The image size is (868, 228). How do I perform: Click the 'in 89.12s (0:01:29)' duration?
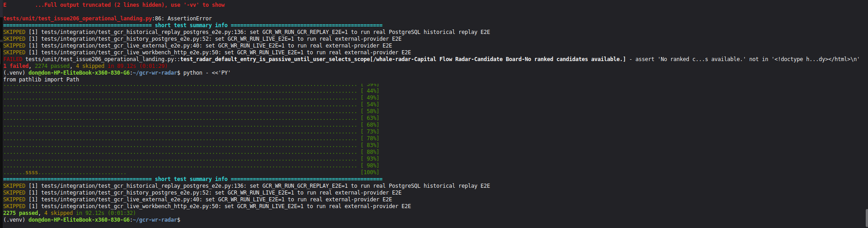pos(138,66)
